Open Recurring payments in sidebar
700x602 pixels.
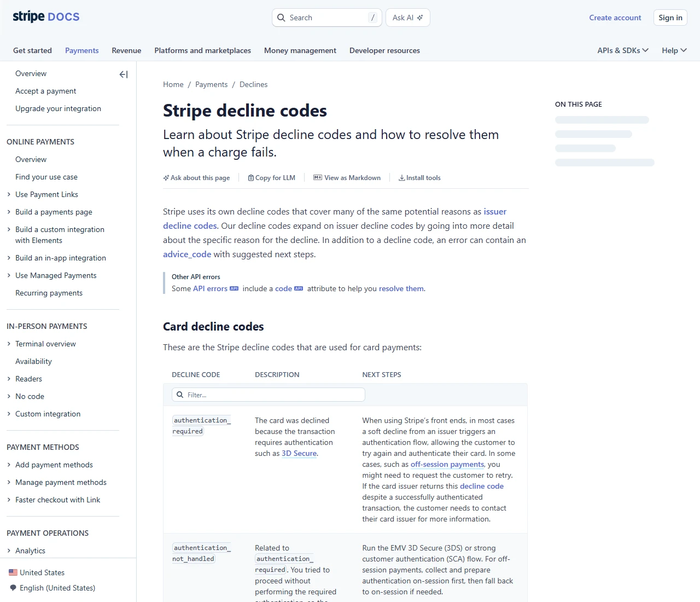pos(49,293)
